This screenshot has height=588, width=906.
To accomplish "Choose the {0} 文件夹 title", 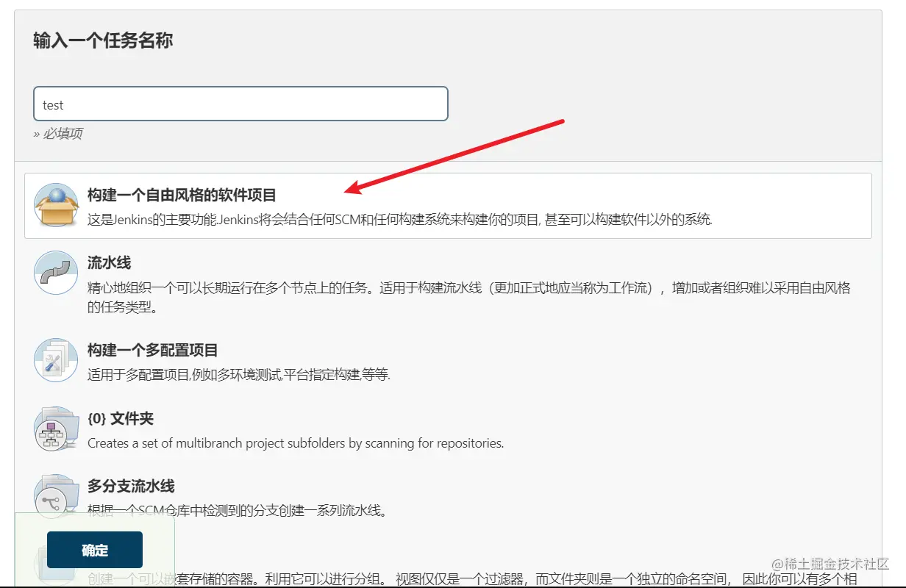I will pyautogui.click(x=121, y=419).
